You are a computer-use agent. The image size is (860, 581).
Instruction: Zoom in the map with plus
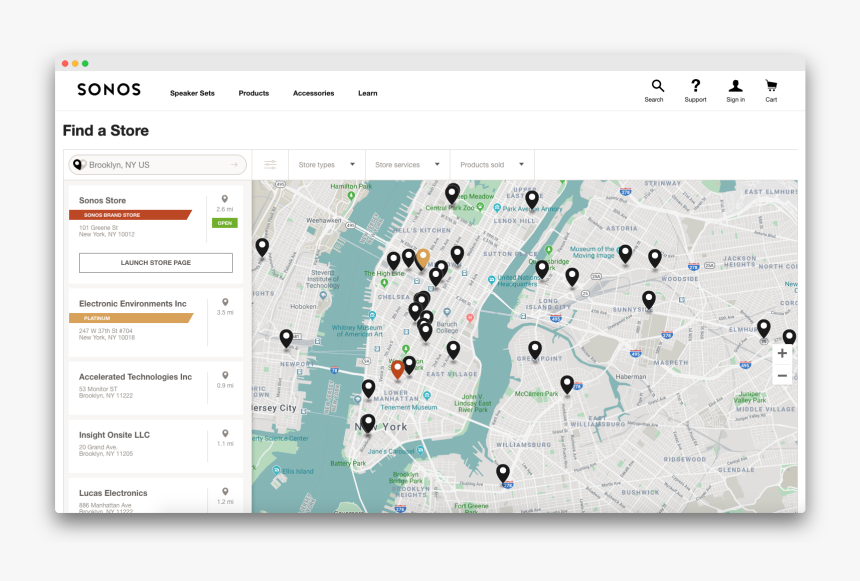(x=782, y=353)
